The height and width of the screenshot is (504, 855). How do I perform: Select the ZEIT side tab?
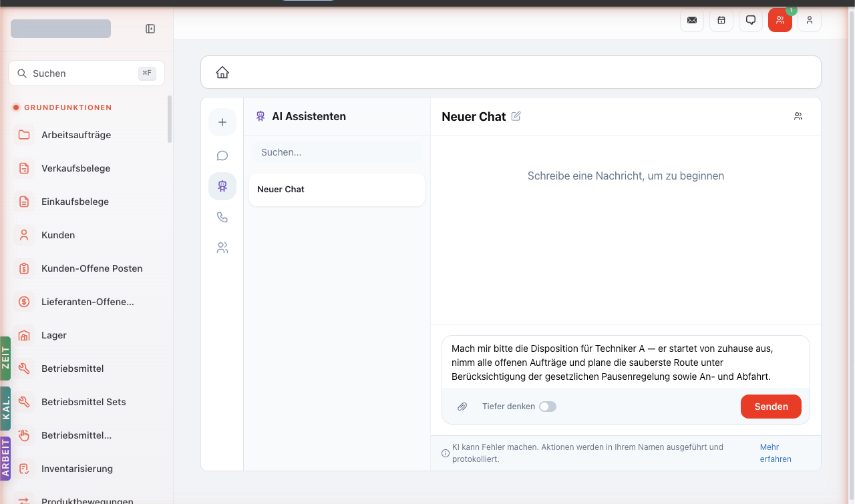click(x=5, y=358)
